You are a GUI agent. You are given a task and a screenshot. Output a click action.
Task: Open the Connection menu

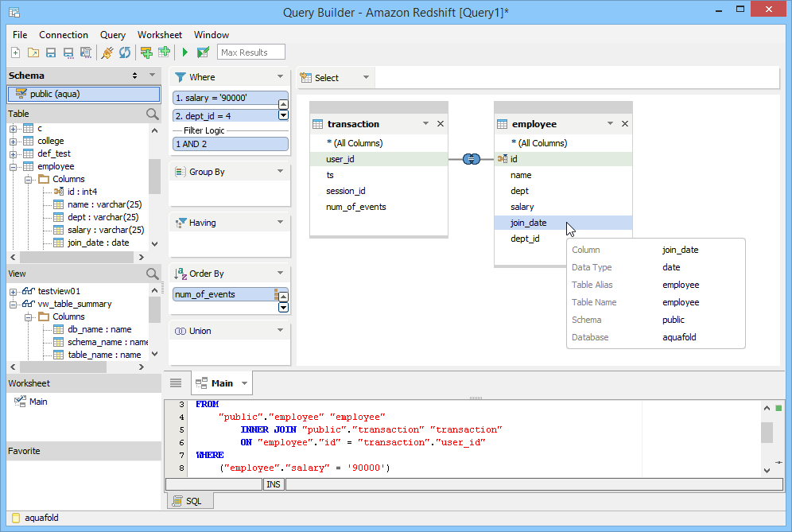64,35
